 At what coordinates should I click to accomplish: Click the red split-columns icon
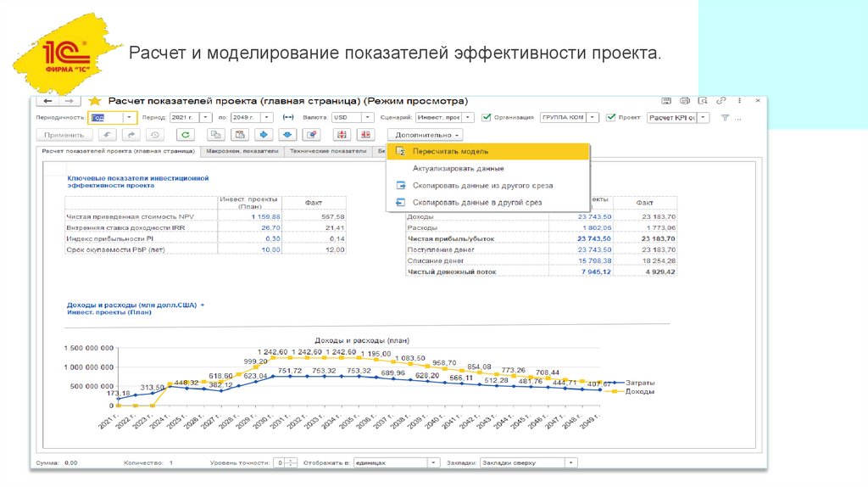[x=366, y=135]
